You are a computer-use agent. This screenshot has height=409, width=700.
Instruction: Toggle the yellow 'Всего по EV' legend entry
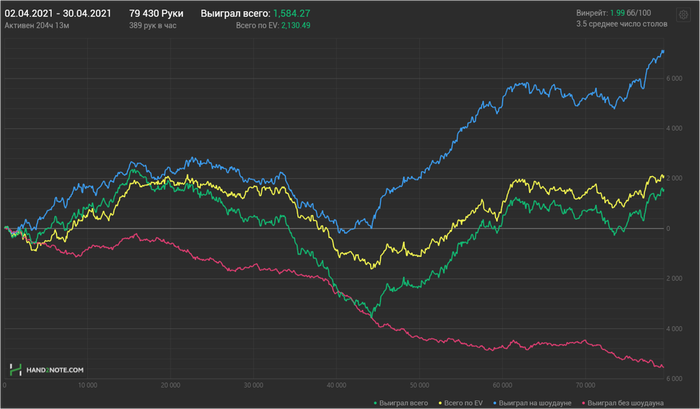[x=461, y=403]
